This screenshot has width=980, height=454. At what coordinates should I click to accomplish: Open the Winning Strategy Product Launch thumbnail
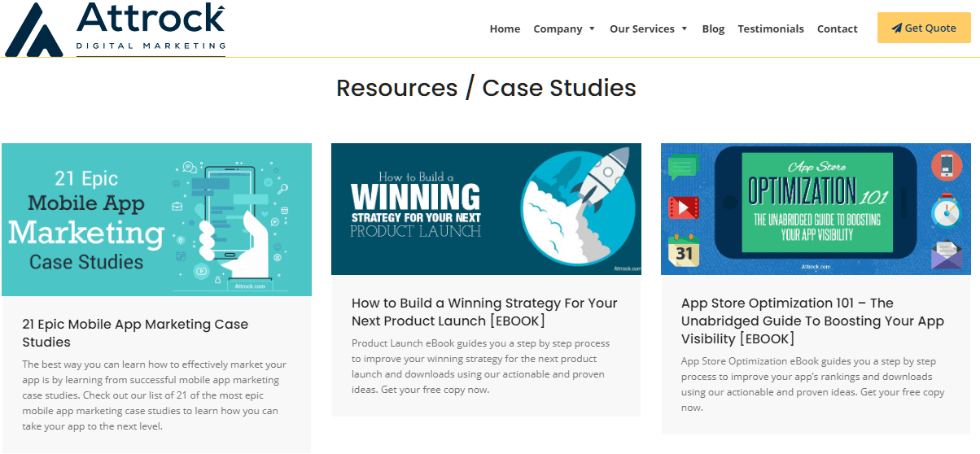click(x=486, y=209)
